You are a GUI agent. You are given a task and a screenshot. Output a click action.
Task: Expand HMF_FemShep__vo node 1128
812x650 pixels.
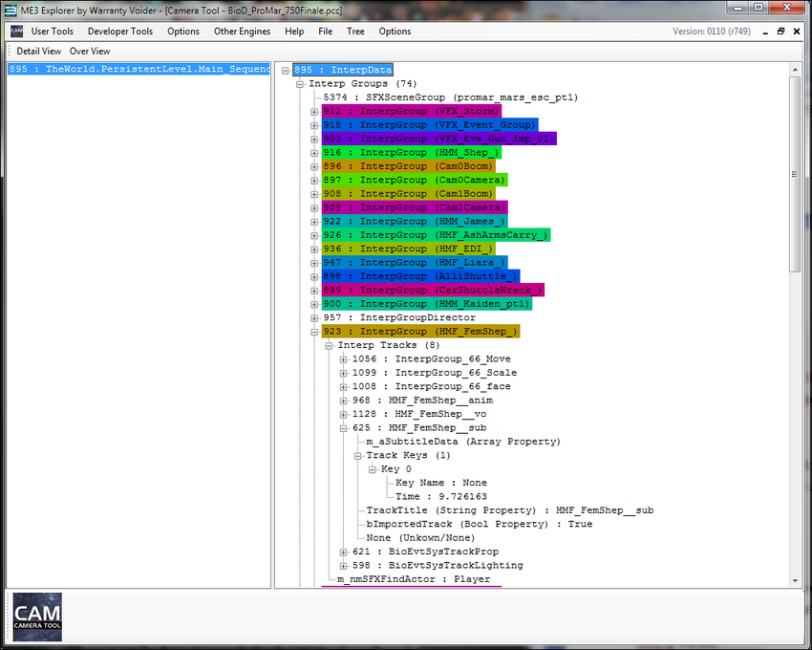pyautogui.click(x=342, y=414)
